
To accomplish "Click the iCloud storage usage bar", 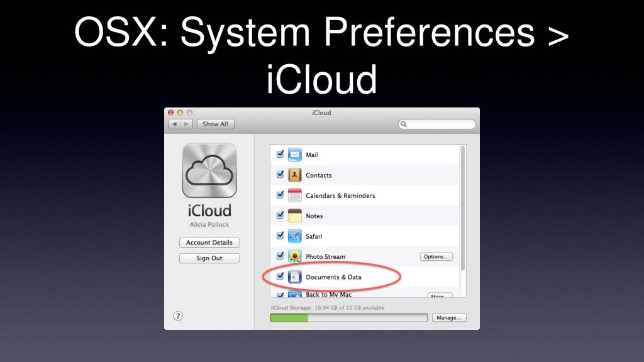I will [348, 317].
